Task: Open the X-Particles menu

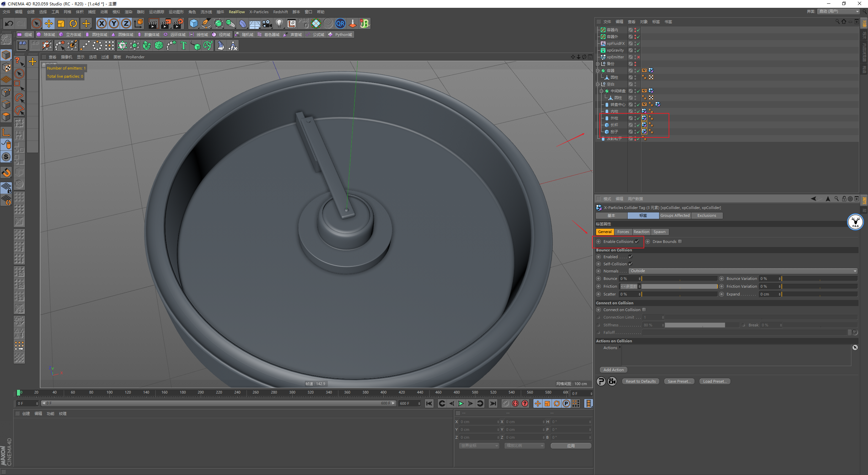Action: 259,12
